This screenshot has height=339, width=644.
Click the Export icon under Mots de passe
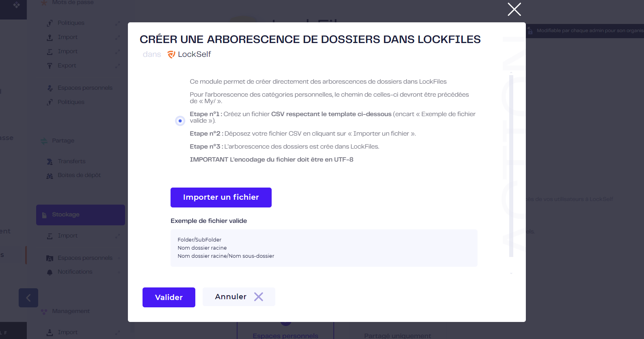pos(50,66)
